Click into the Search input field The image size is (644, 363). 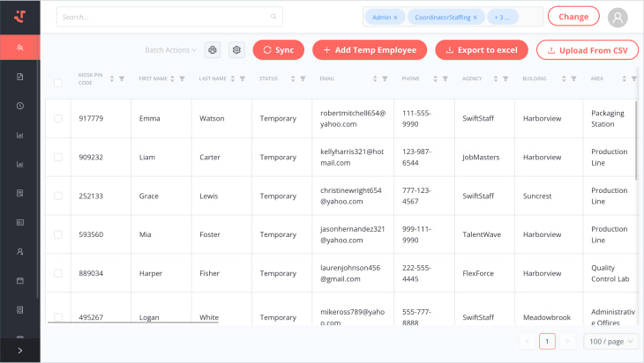[x=163, y=17]
